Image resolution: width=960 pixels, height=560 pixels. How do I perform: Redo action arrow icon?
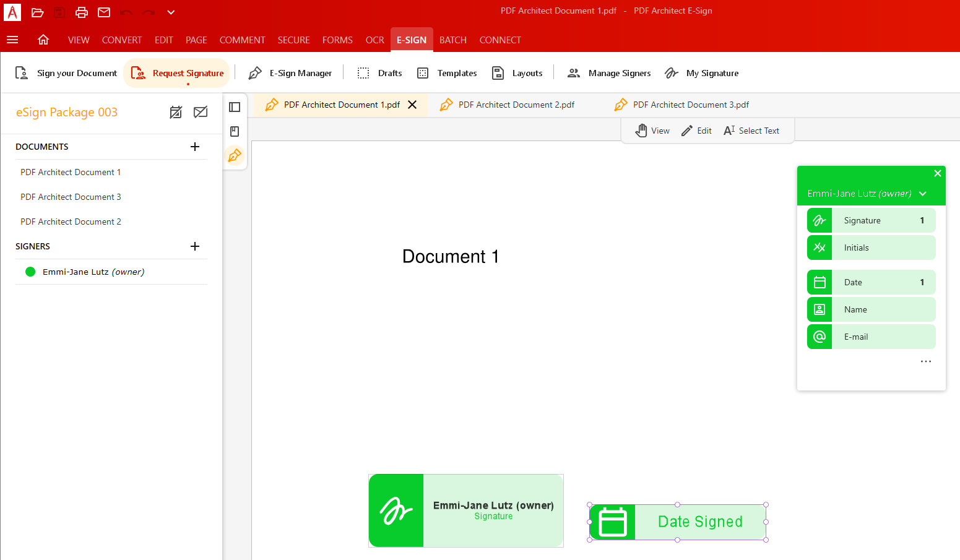tap(149, 12)
